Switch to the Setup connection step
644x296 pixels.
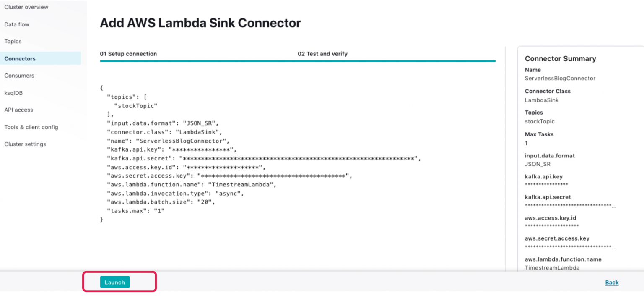click(128, 54)
